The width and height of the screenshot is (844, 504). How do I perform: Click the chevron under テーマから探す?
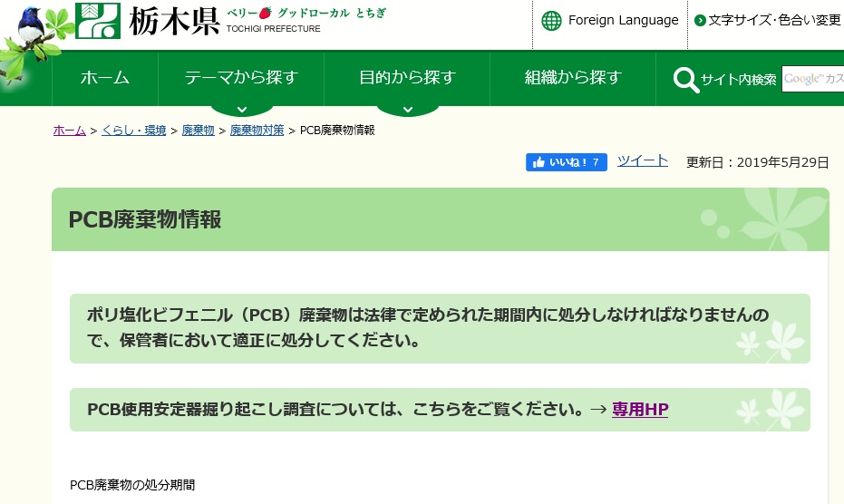241,110
